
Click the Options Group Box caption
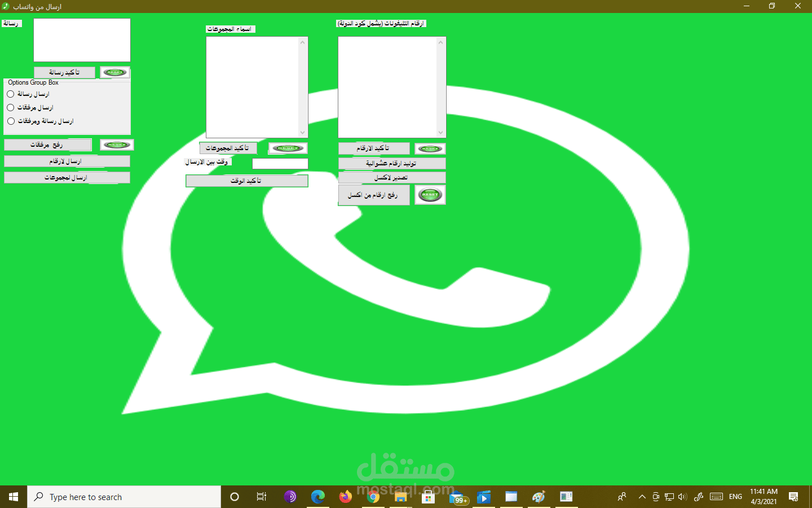pos(33,82)
